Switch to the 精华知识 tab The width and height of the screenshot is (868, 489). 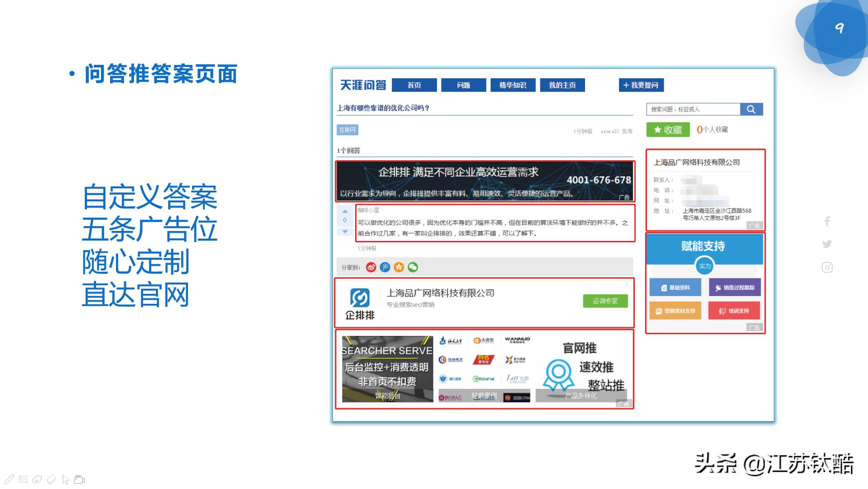coord(512,85)
